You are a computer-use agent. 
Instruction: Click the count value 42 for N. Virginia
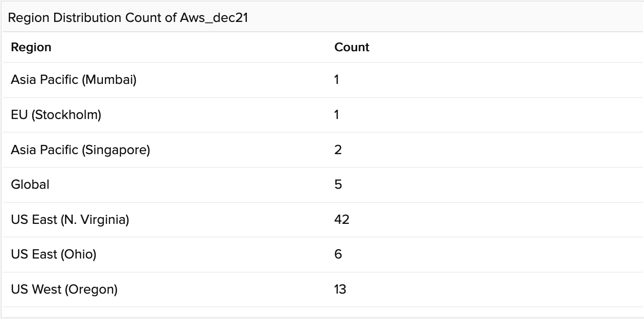click(342, 219)
